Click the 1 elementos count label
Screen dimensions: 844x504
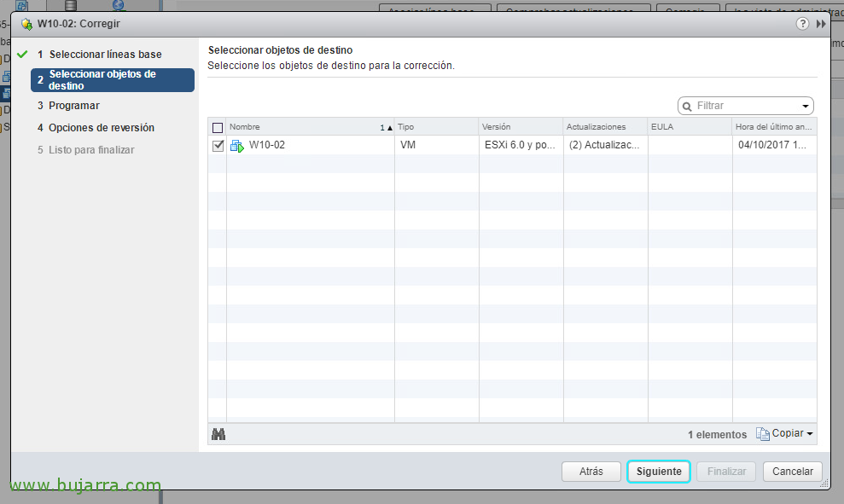click(x=717, y=435)
